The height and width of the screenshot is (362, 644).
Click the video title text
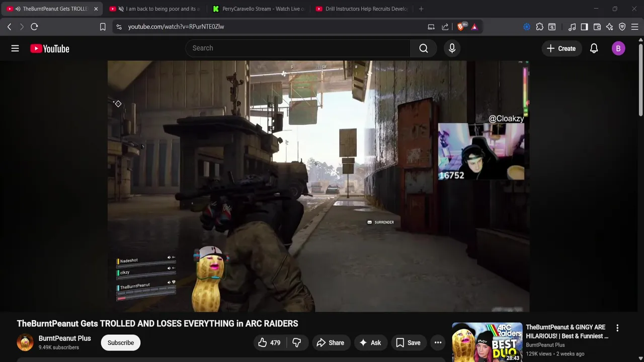coord(157,324)
